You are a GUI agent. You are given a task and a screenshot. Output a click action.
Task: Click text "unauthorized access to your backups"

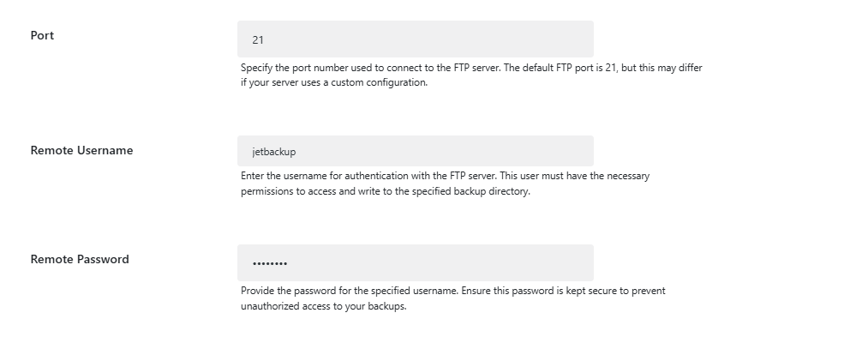pyautogui.click(x=323, y=306)
